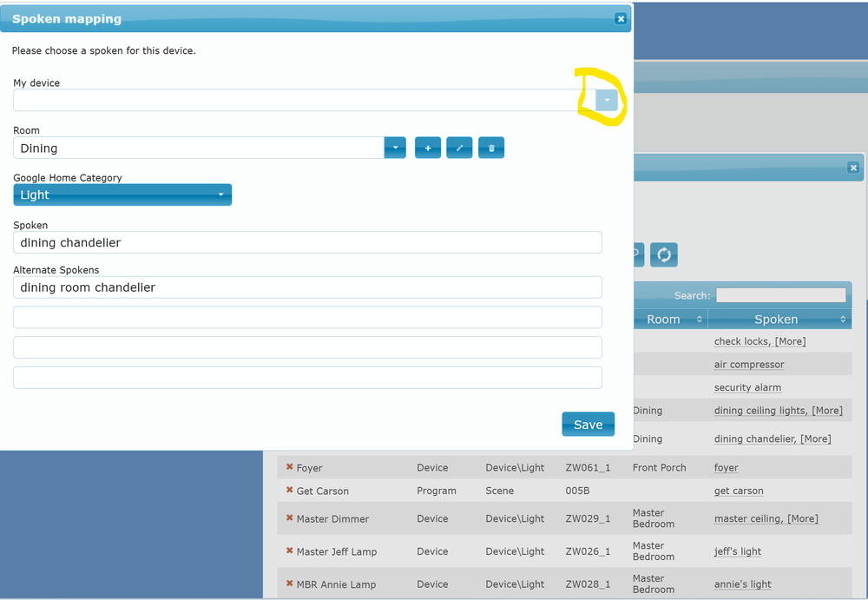The image size is (868, 600).
Task: Delete the selected room with trash button
Action: pyautogui.click(x=491, y=148)
